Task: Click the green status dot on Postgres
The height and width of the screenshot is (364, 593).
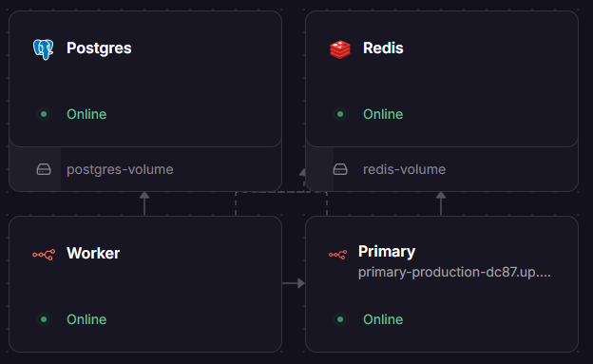Action: pos(44,114)
